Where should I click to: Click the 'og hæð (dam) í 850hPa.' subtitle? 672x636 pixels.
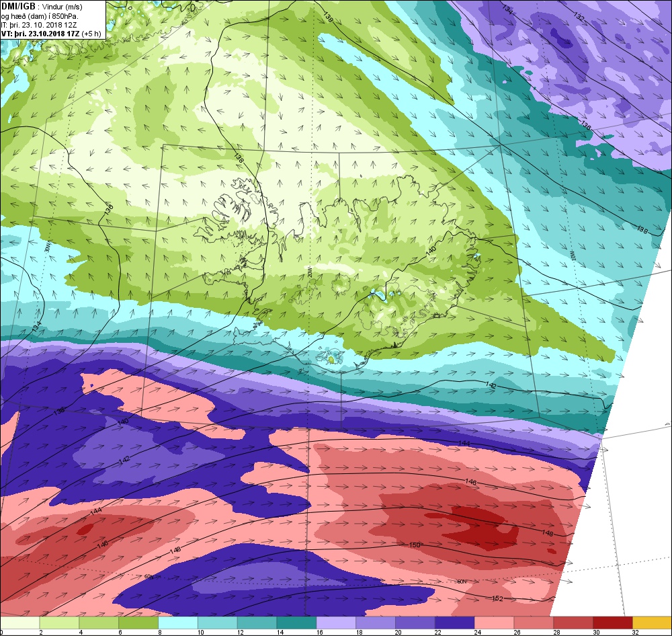[40, 16]
